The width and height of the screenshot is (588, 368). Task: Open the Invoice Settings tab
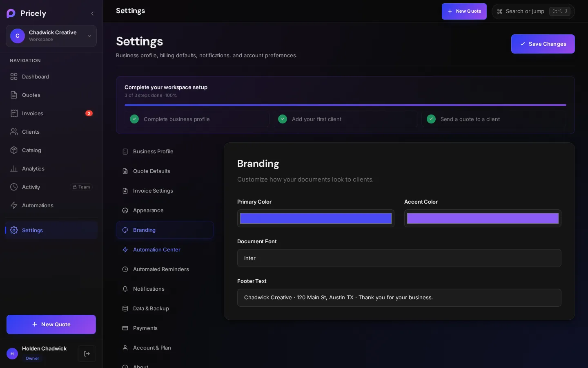coord(165,191)
